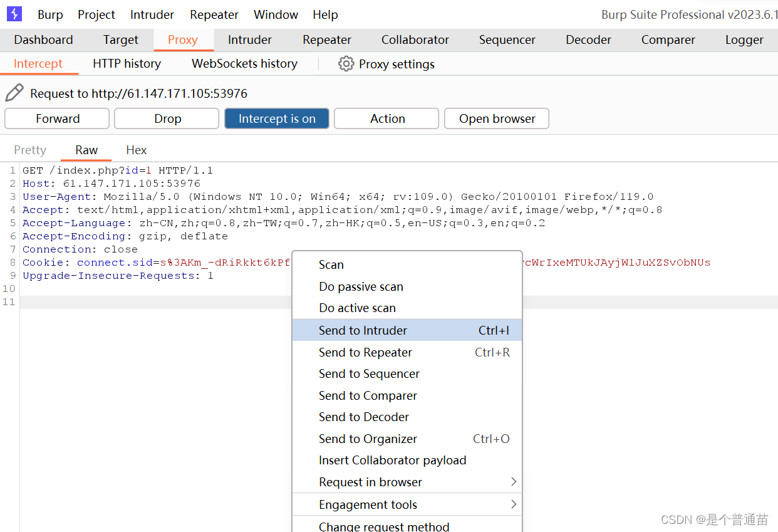Click the Open browser button
This screenshot has height=532, width=778.
[x=497, y=118]
